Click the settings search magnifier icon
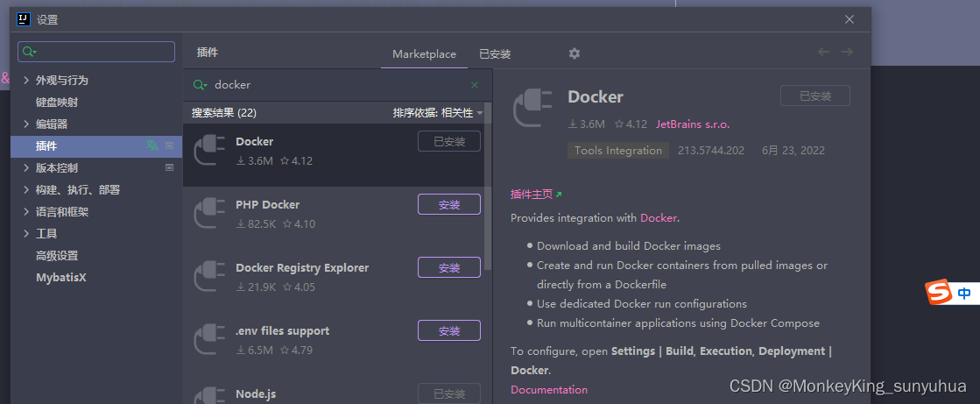This screenshot has height=404, width=980. click(30, 52)
